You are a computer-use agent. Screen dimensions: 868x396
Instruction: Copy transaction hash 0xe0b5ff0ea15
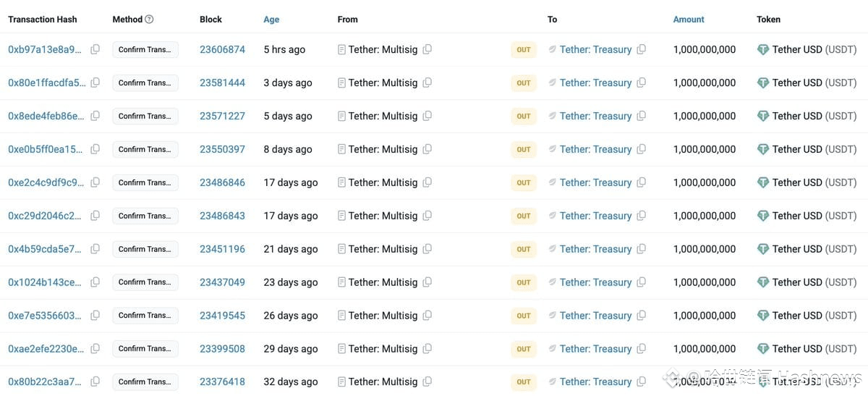[95, 149]
